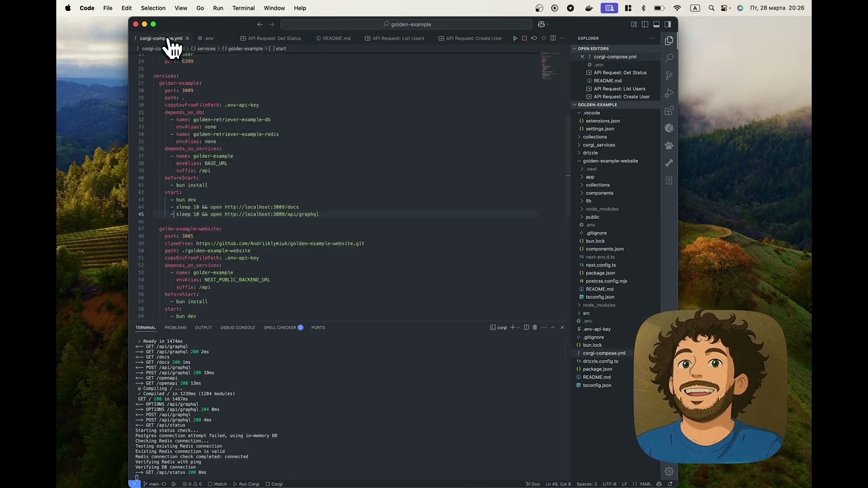Click the editor Run (play) icon
Image resolution: width=868 pixels, height=488 pixels.
coord(515,38)
